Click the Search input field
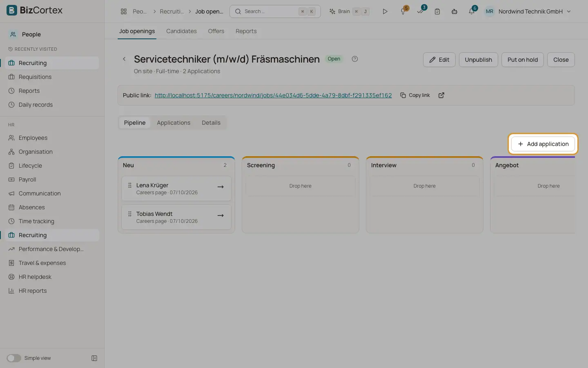Viewport: 588px width, 368px height. pyautogui.click(x=275, y=11)
